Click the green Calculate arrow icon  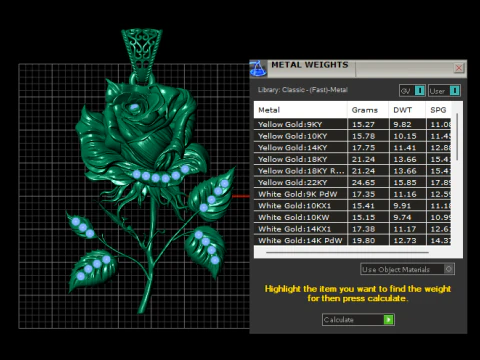click(388, 320)
